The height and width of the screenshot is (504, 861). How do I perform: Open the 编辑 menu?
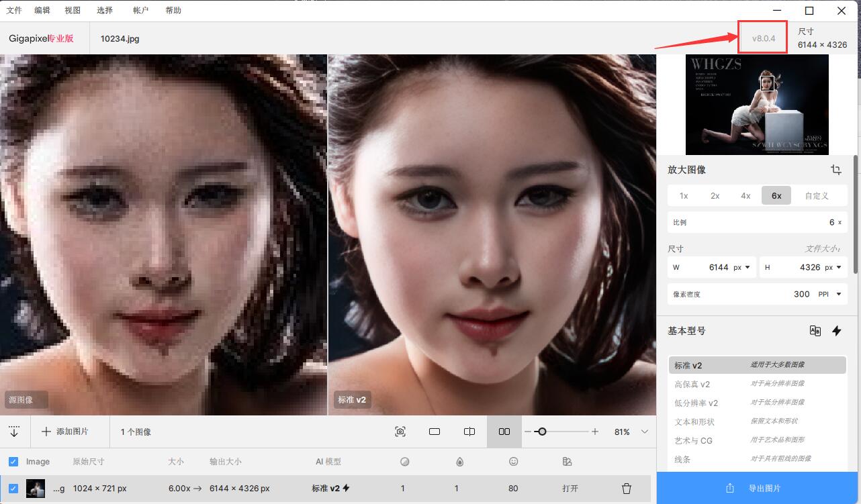coord(42,11)
